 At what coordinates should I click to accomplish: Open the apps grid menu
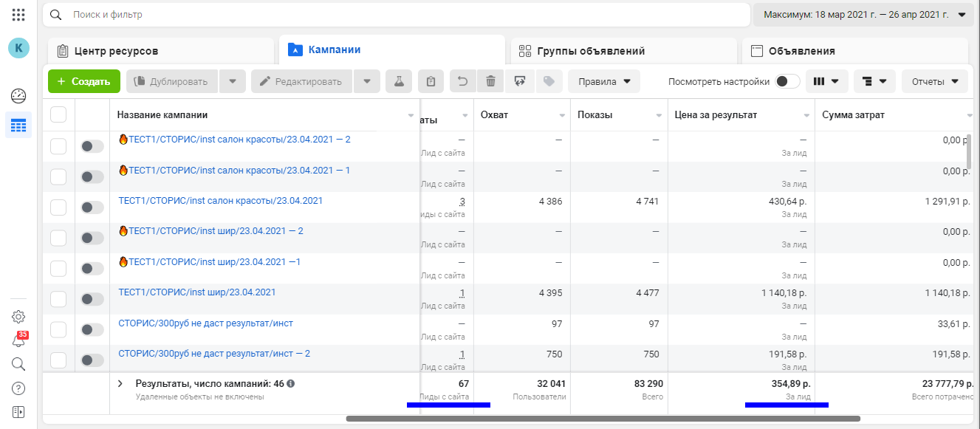18,15
